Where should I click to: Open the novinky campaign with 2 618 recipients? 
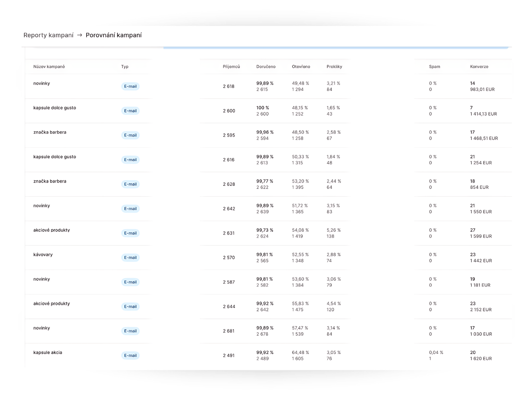click(42, 83)
